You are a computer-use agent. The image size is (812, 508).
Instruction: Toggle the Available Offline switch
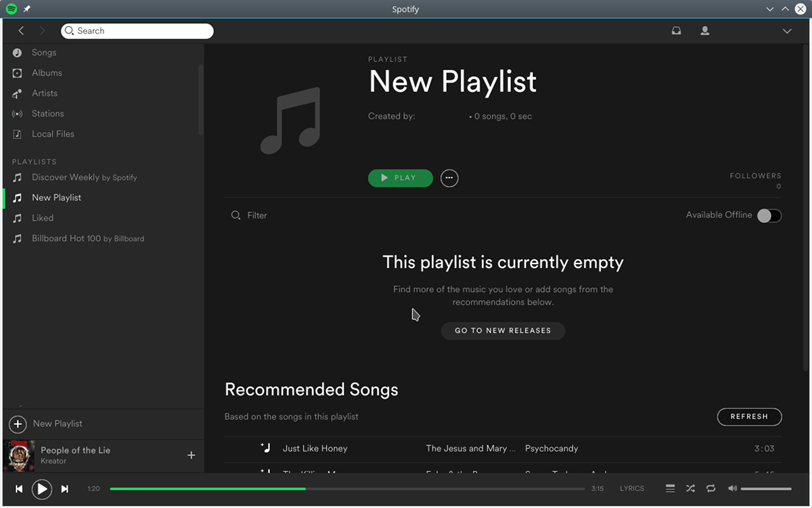pos(769,215)
